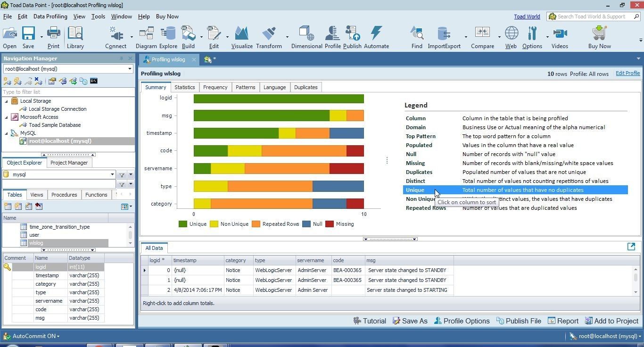Select the wlslog table in the list
Viewport: 644px width, 347px height.
pyautogui.click(x=36, y=243)
